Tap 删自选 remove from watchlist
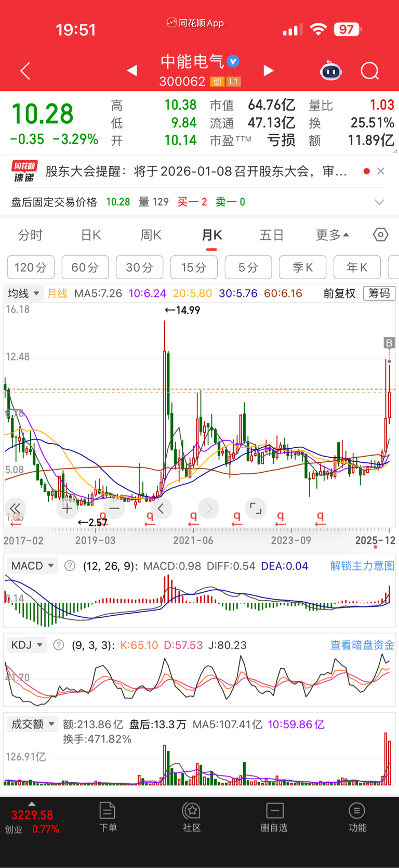Screen dimensions: 399x868 click(x=274, y=817)
